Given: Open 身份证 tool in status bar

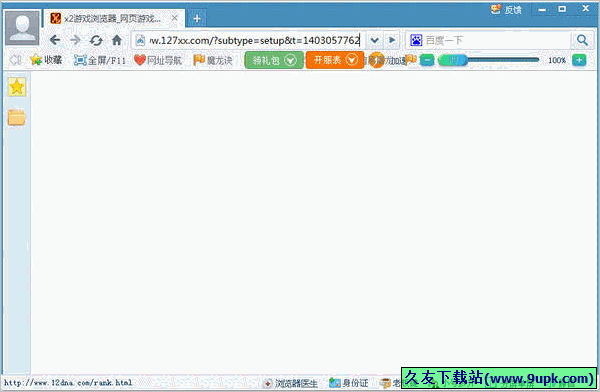Looking at the screenshot, I should (349, 383).
